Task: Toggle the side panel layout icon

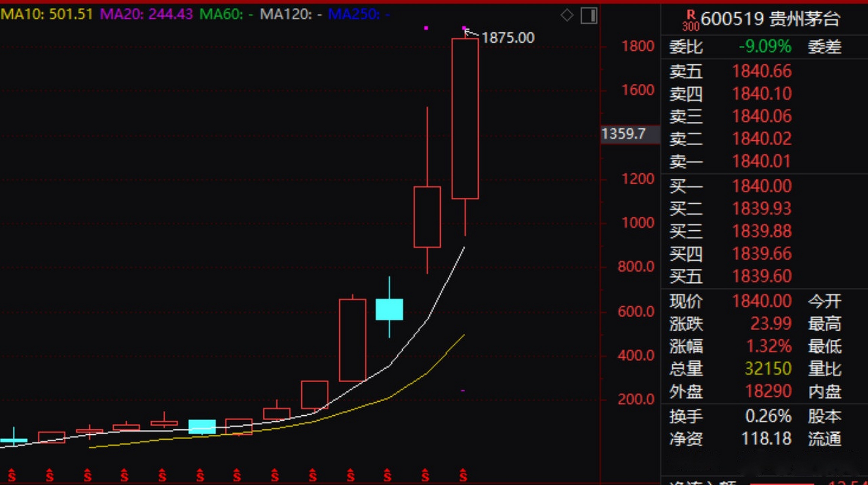Action: point(589,16)
